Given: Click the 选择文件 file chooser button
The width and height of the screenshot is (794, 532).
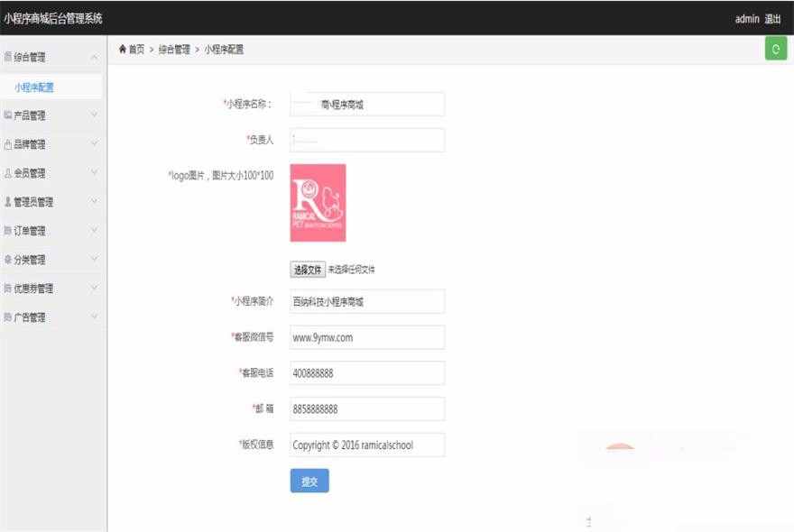Looking at the screenshot, I should tap(309, 269).
